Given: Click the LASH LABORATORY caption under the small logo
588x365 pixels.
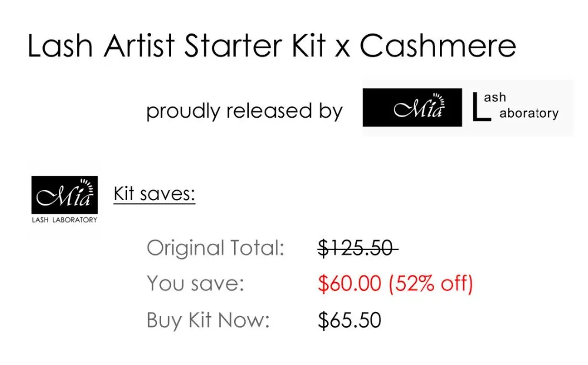Looking at the screenshot, I should coord(65,220).
